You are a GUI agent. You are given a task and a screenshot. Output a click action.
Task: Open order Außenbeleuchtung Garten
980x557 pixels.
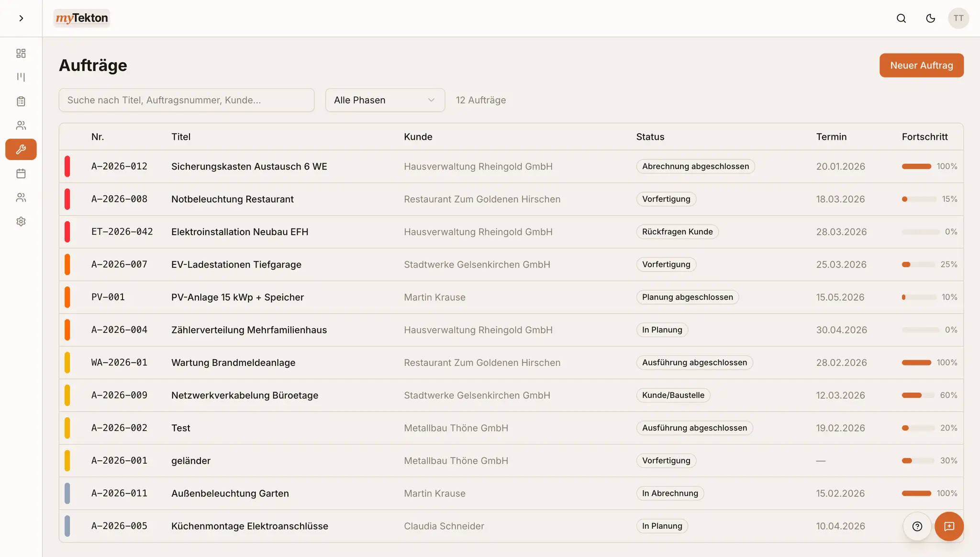pos(230,493)
